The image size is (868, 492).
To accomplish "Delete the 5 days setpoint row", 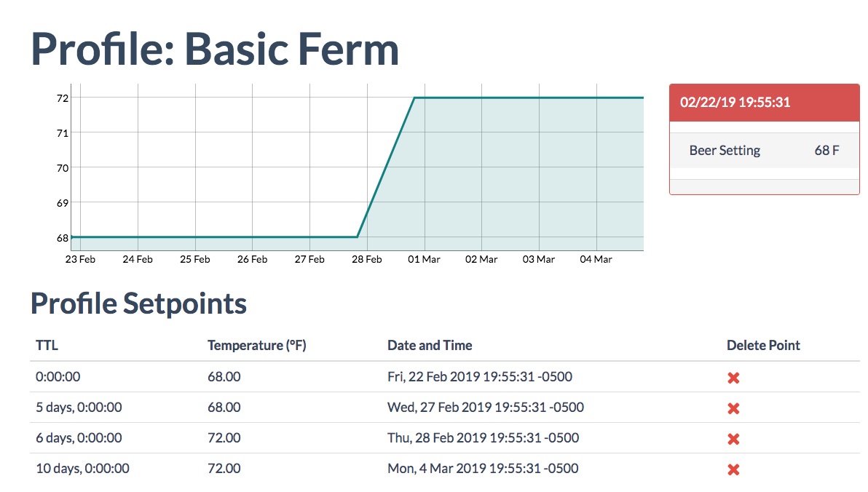I will (733, 408).
